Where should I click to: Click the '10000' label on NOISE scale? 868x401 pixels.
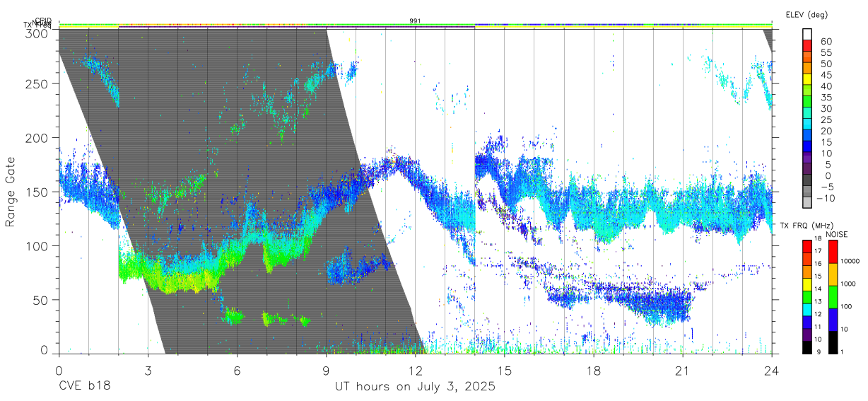(x=850, y=262)
